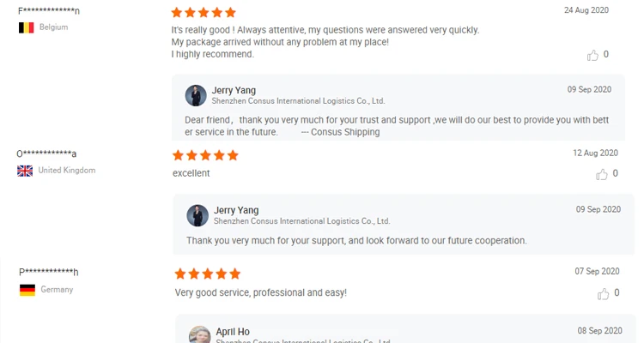Open Jerry Yang's avatar in first reply
The width and height of the screenshot is (644, 343).
click(196, 95)
